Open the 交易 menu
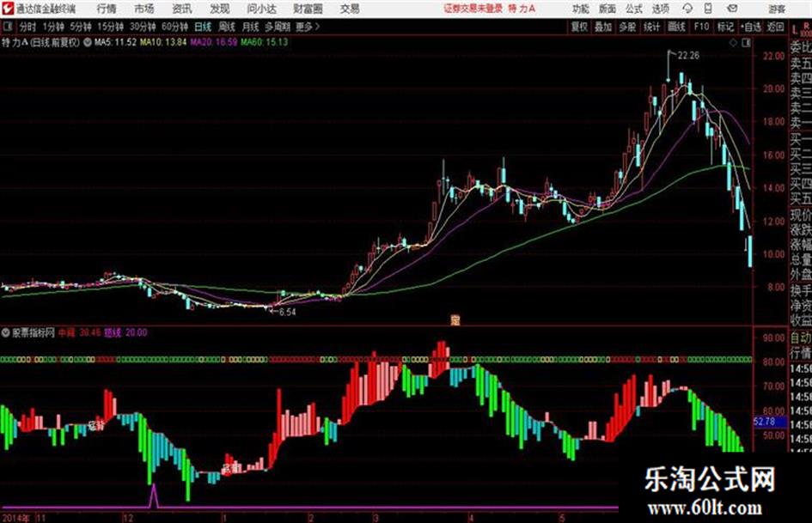The image size is (812, 523). (x=350, y=9)
